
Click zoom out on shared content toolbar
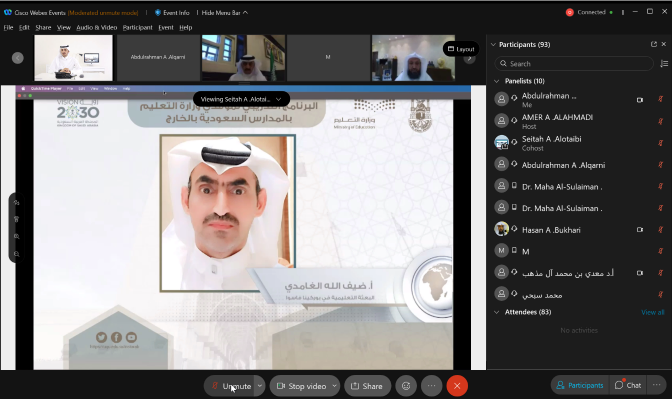click(17, 254)
